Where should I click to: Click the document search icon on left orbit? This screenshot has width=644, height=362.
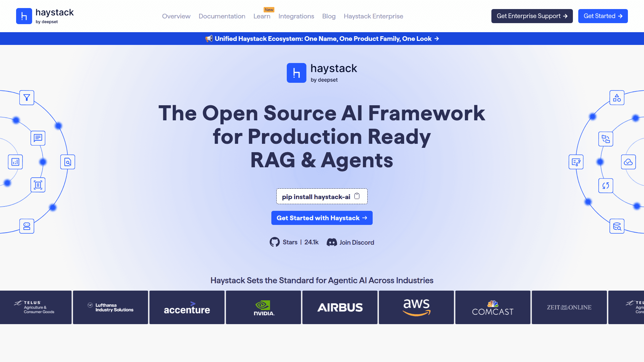tap(68, 162)
